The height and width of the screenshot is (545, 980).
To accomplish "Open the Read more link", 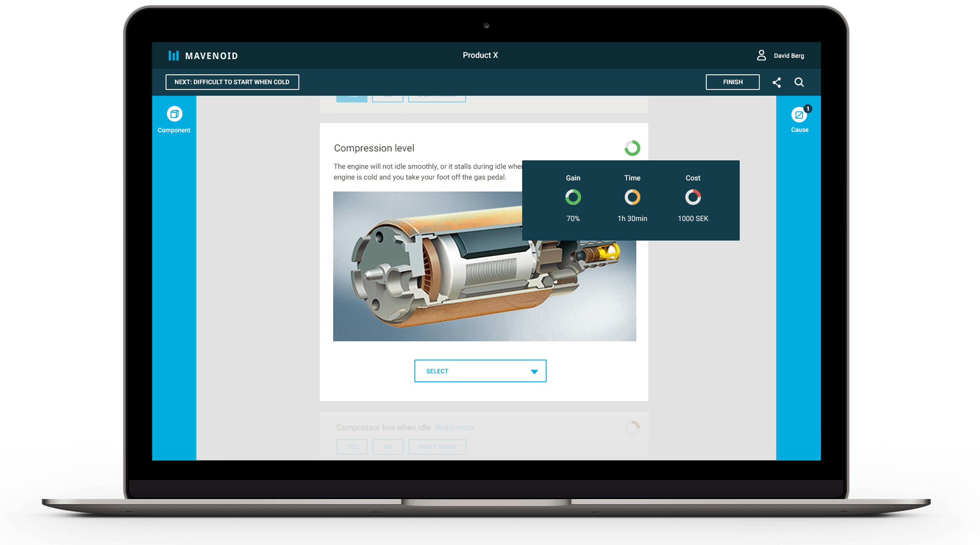I will (454, 427).
